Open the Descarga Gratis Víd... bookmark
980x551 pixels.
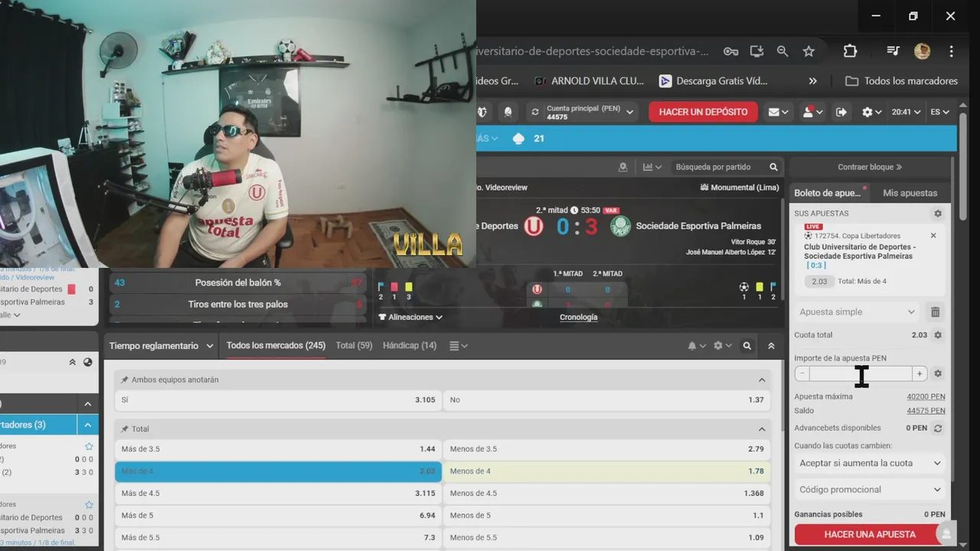pyautogui.click(x=713, y=81)
